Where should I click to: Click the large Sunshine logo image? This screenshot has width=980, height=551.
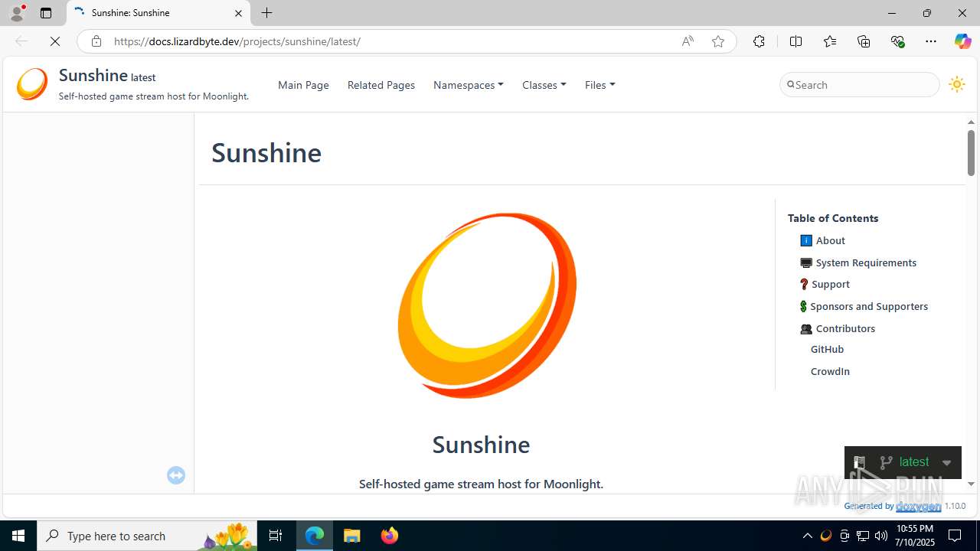(487, 305)
